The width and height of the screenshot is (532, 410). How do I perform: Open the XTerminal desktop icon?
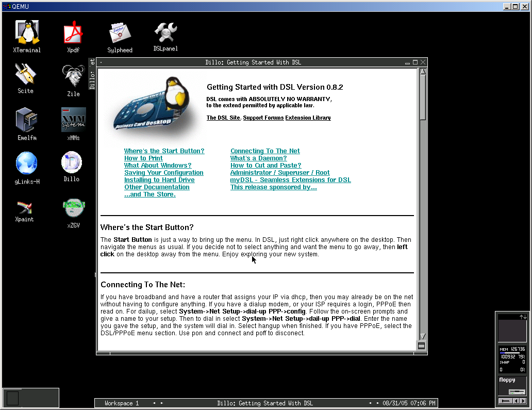[27, 36]
